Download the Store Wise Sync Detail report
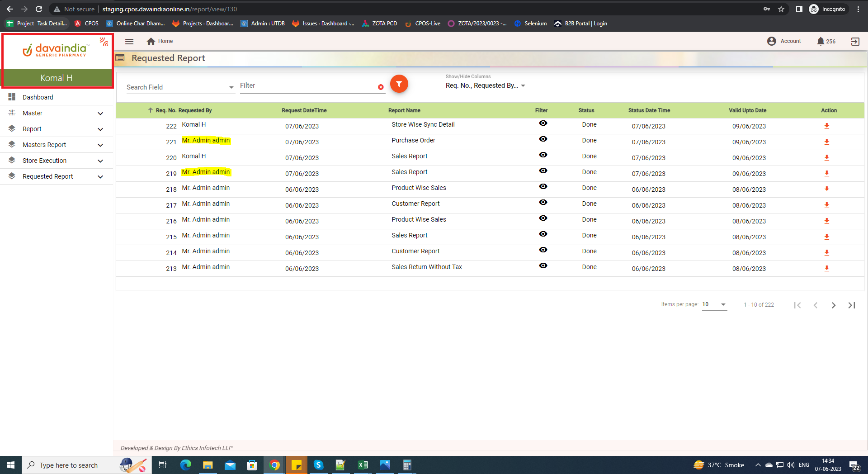 coord(826,126)
